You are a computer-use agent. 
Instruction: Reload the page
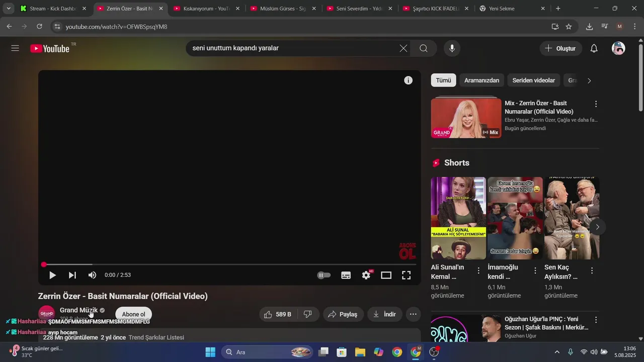(39, 26)
